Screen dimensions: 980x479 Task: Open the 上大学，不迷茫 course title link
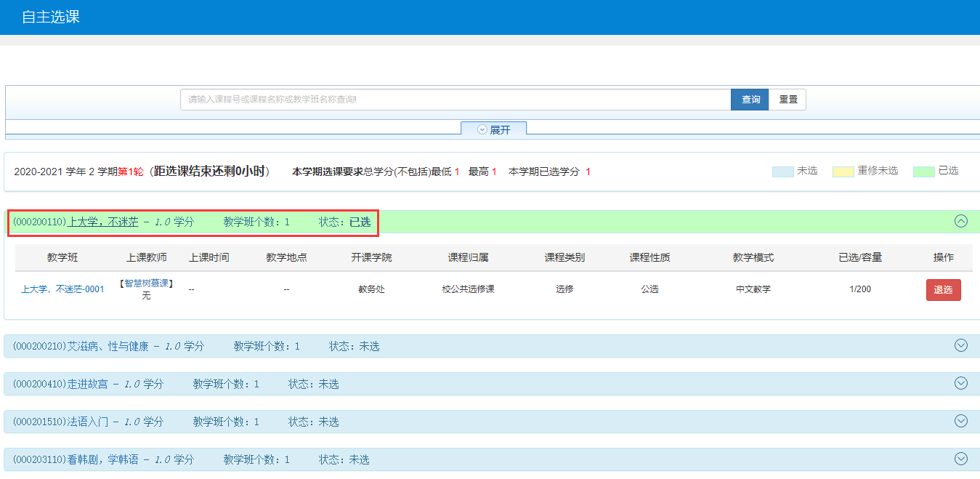click(x=102, y=222)
